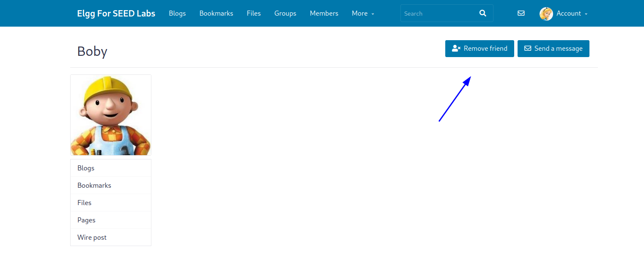
Task: Click the Remove friend button
Action: pos(480,48)
